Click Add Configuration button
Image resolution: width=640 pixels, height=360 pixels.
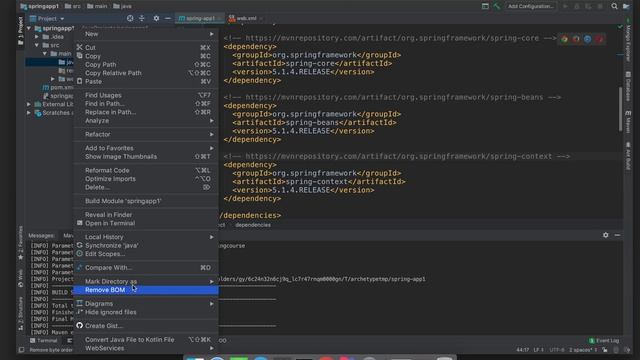530,6
